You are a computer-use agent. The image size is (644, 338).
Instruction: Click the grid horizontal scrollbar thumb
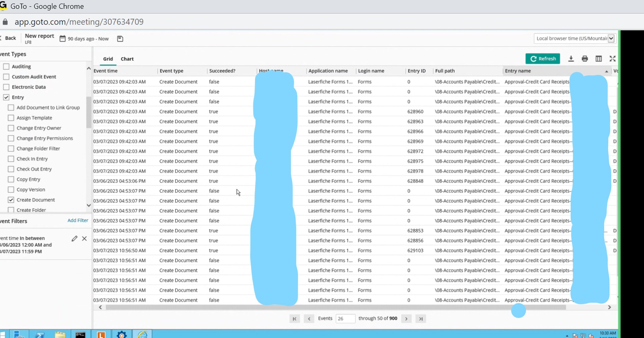point(336,307)
